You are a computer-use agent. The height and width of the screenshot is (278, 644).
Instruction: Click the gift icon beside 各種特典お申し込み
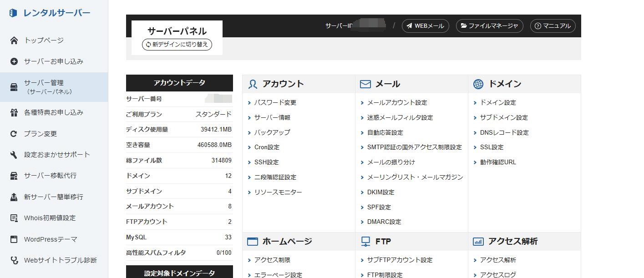(14, 112)
